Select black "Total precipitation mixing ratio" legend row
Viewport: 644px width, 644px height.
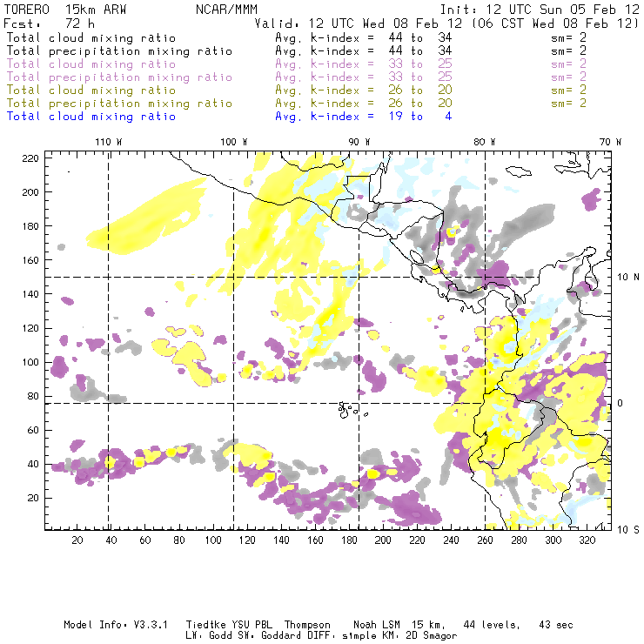pyautogui.click(x=119, y=51)
